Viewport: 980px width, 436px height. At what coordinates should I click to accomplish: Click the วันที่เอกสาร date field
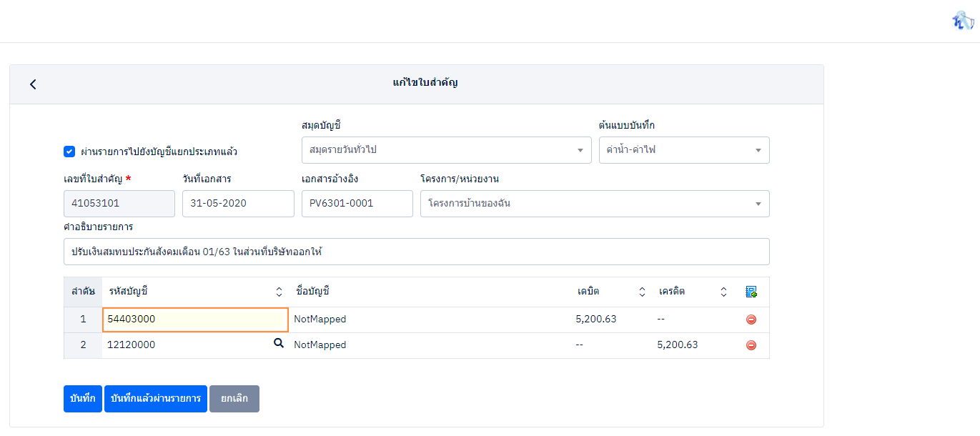238,204
